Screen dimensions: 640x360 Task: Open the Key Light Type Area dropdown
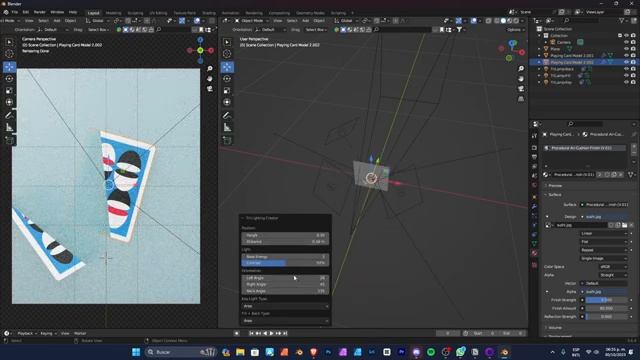pos(285,306)
